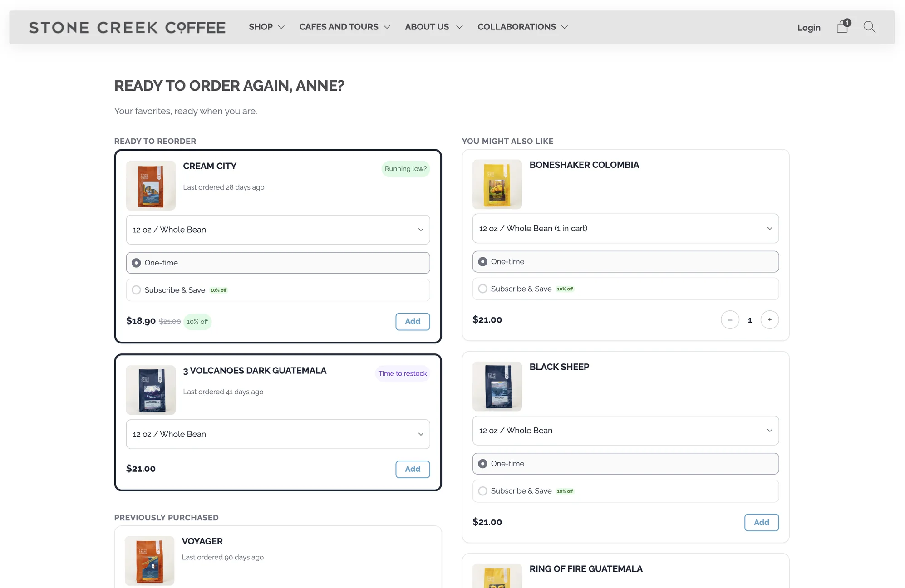Open Cream City size and grind dropdown
Screen dimensions: 905x588
278,230
